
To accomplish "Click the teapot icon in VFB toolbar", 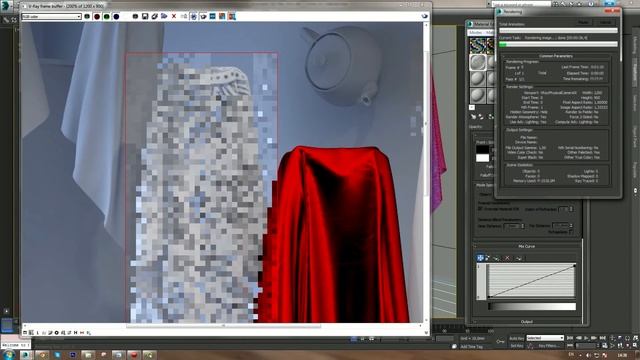I will coord(203,16).
